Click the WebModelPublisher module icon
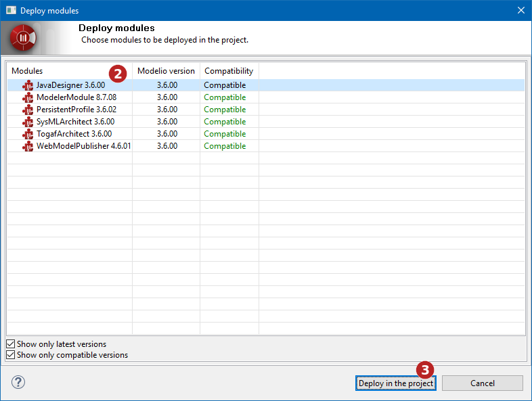Image resolution: width=532 pixels, height=401 pixels. (x=28, y=146)
